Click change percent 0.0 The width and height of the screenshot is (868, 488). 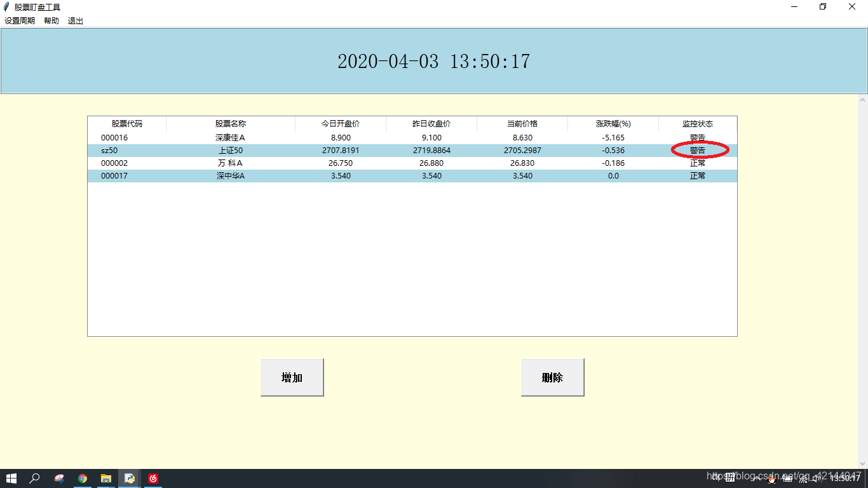point(613,176)
